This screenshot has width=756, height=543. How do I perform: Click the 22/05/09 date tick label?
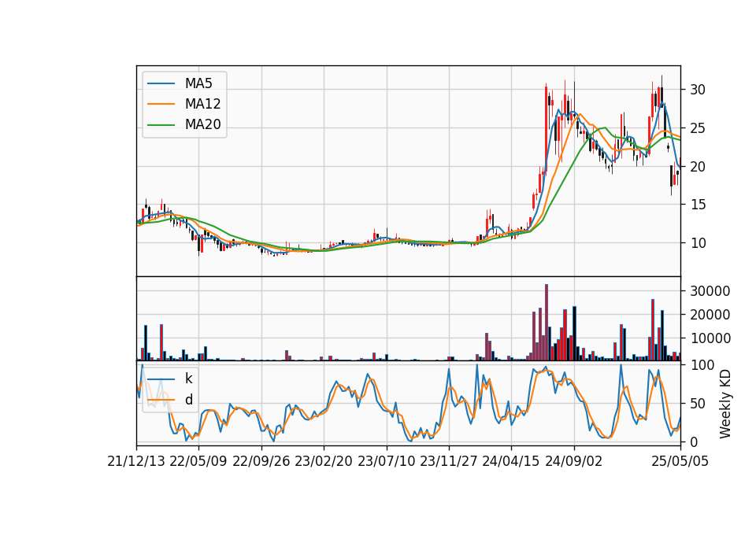pyautogui.click(x=198, y=462)
